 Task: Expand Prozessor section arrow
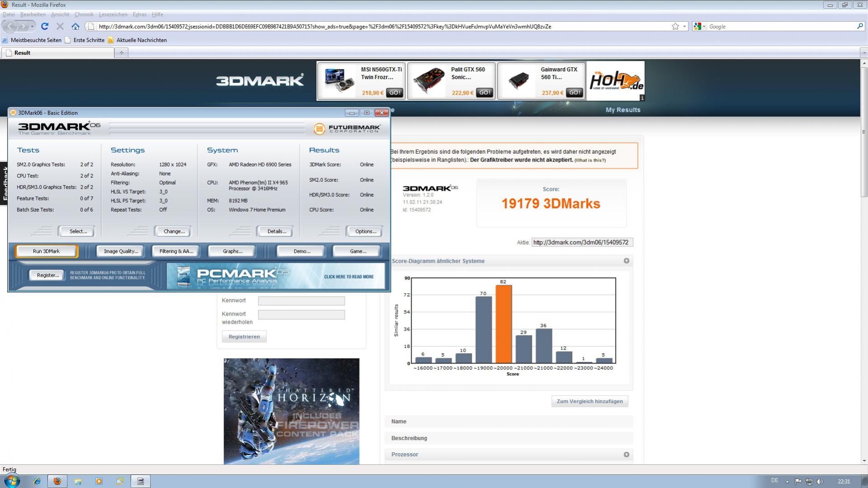[626, 455]
